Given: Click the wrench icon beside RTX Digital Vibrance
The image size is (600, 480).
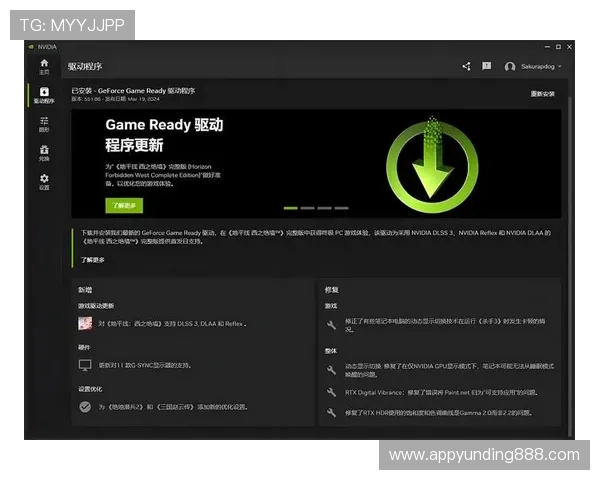Looking at the screenshot, I should [331, 392].
